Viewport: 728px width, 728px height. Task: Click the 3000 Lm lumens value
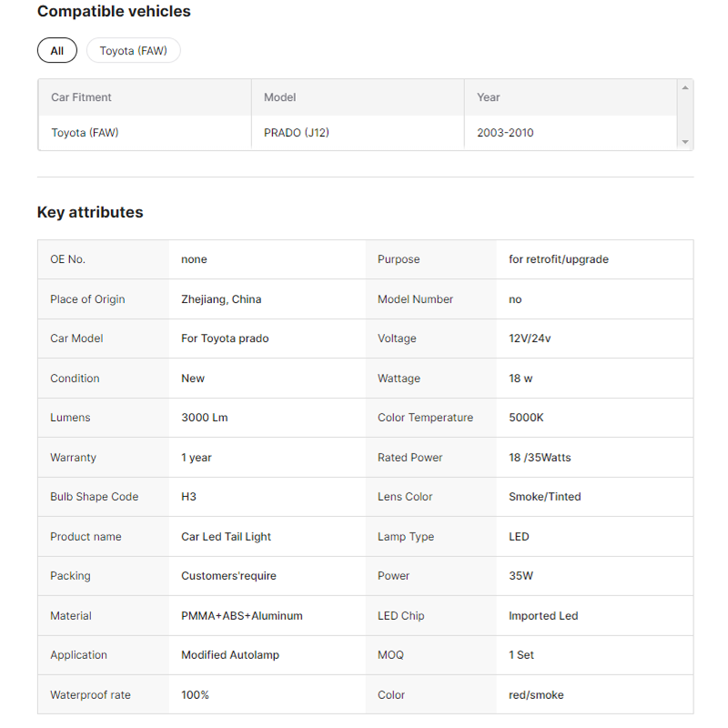point(204,418)
